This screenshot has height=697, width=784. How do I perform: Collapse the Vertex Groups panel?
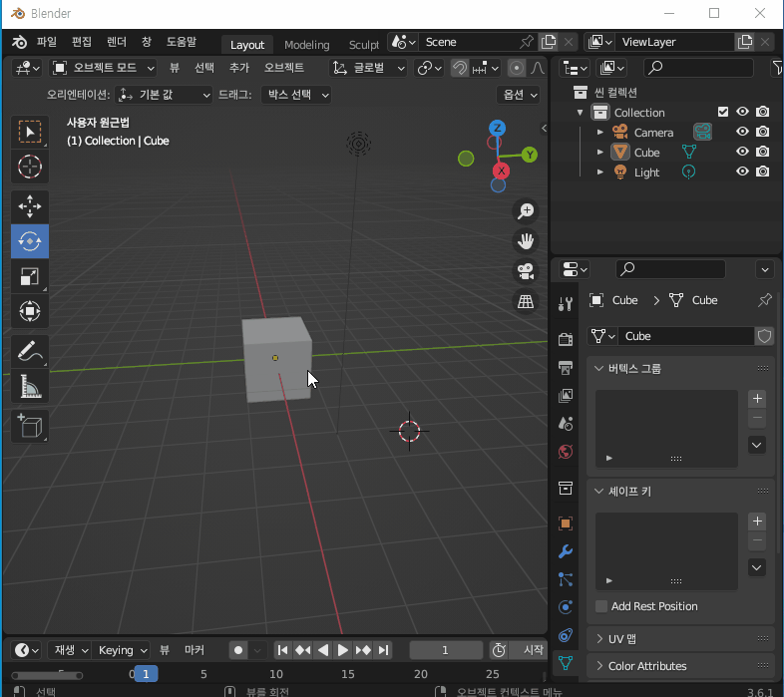(x=680, y=369)
